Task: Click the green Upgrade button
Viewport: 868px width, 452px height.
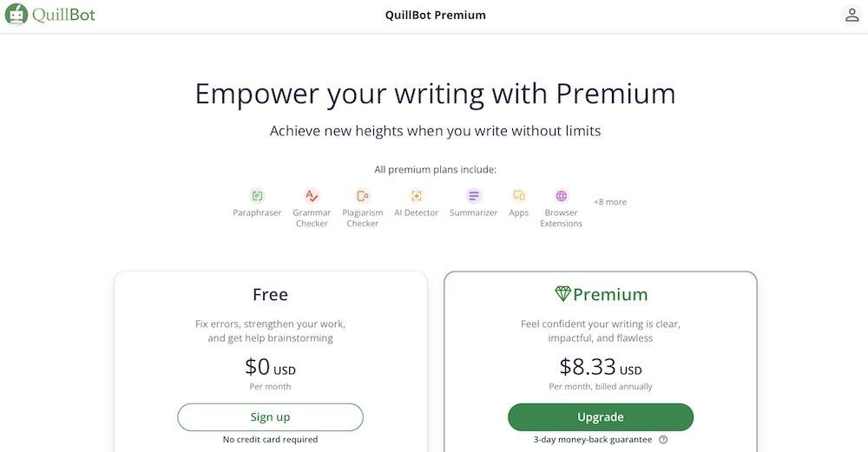Action: (x=601, y=417)
